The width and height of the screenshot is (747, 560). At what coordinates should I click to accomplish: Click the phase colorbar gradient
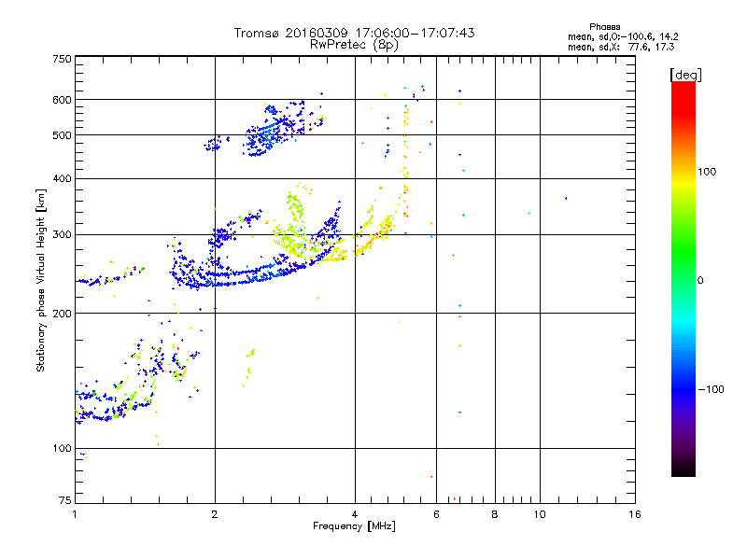[684, 278]
